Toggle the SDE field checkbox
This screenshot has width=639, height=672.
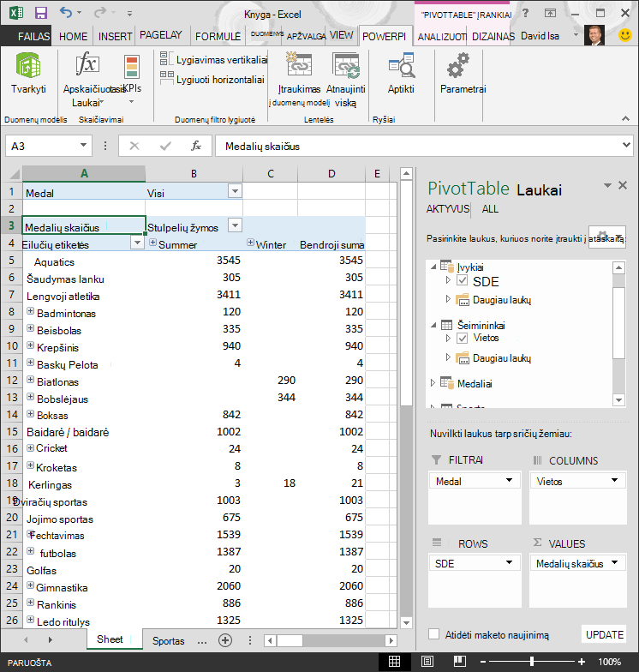click(x=463, y=280)
